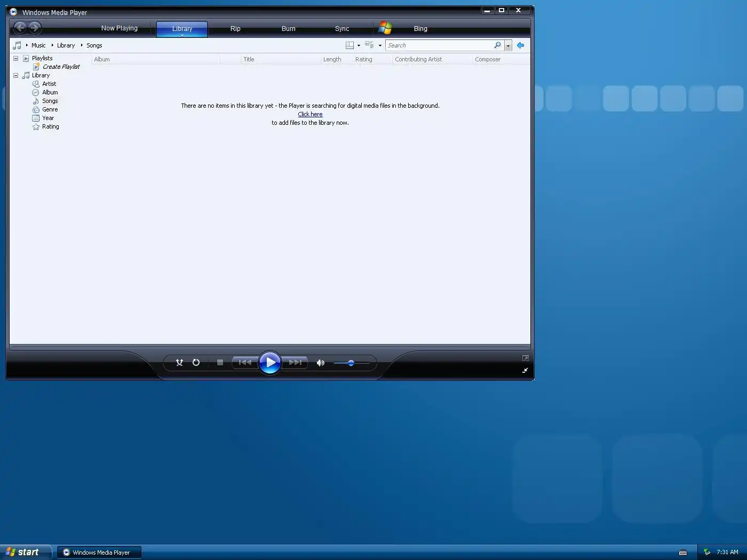This screenshot has width=747, height=560.
Task: Open the arrow menu before Music breadcrumb
Action: click(27, 45)
